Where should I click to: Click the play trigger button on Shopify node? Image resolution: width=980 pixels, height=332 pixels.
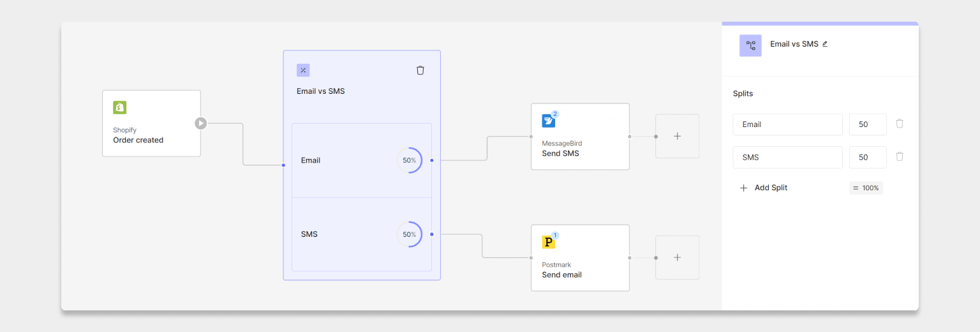coord(201,123)
